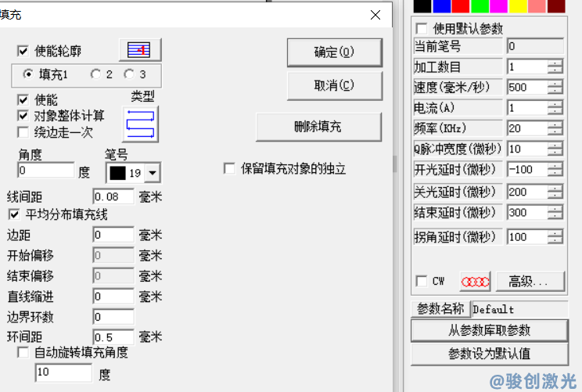The width and height of the screenshot is (582, 392).
Task: Toggle the 使能 checkbox
Action: click(23, 100)
